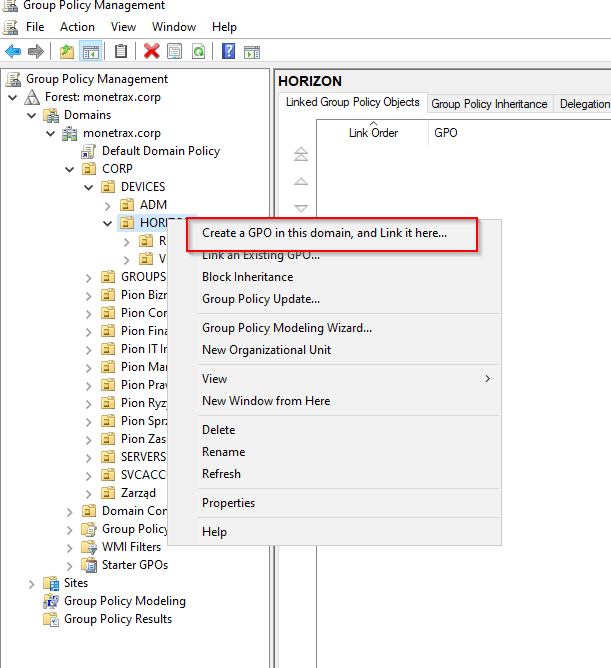This screenshot has width=611, height=668.
Task: Click the Link Order column header
Action: pos(373,132)
